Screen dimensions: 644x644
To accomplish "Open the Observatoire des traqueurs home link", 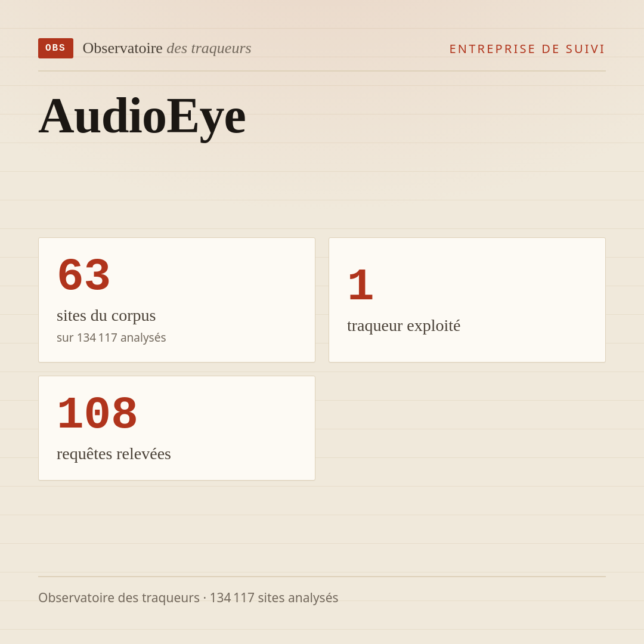I will pos(167,48).
